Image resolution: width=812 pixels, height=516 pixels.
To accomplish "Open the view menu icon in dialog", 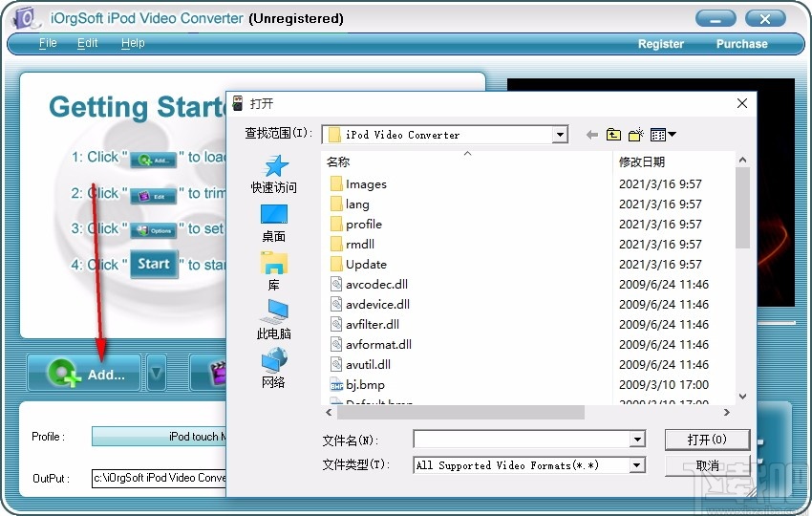I will coord(663,135).
